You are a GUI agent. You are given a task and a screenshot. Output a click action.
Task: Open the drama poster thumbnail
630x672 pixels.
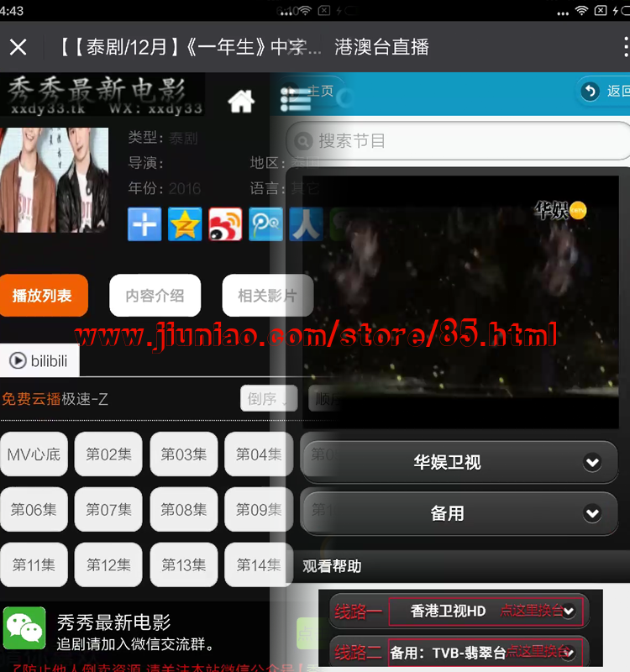coord(54,180)
